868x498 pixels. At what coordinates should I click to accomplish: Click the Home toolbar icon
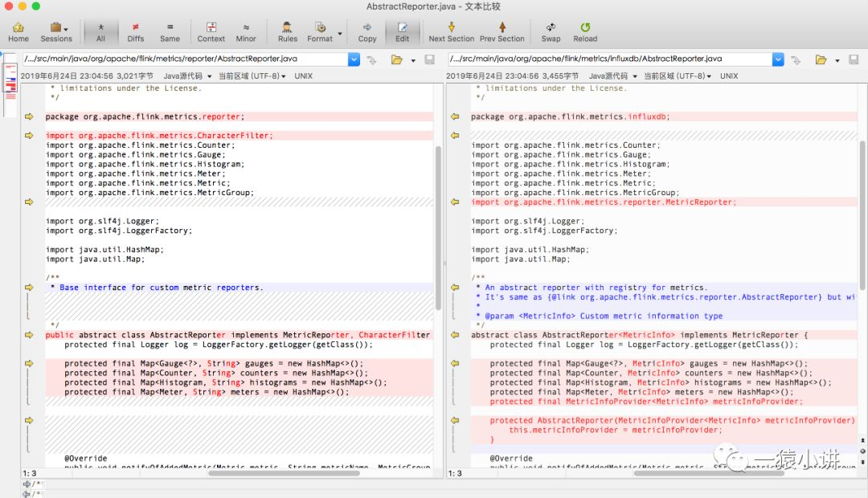pos(18,32)
